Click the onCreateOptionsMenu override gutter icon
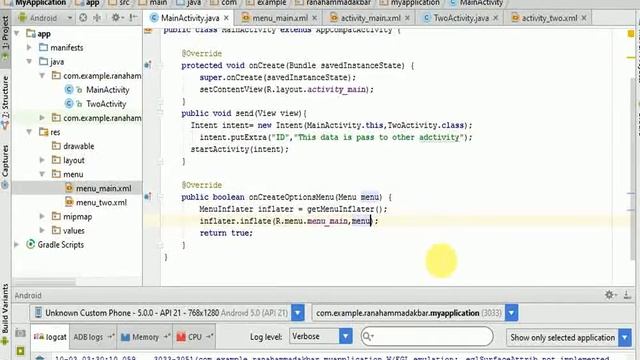The image size is (640, 360). coord(148,197)
